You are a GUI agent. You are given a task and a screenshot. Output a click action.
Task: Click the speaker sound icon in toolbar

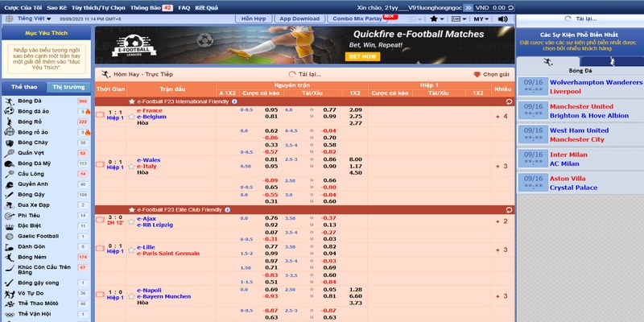tap(502, 19)
